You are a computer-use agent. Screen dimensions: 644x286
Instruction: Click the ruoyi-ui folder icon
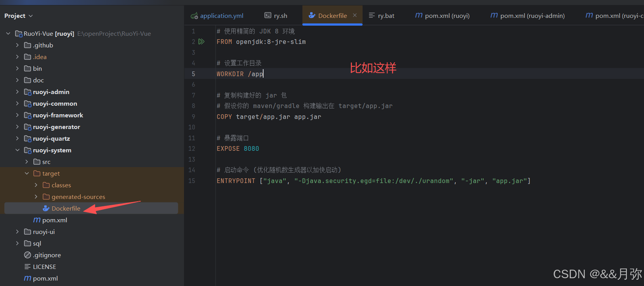[28, 232]
